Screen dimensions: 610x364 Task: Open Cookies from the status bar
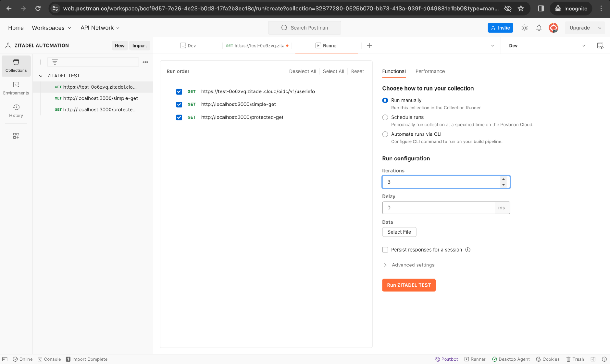[548, 359]
